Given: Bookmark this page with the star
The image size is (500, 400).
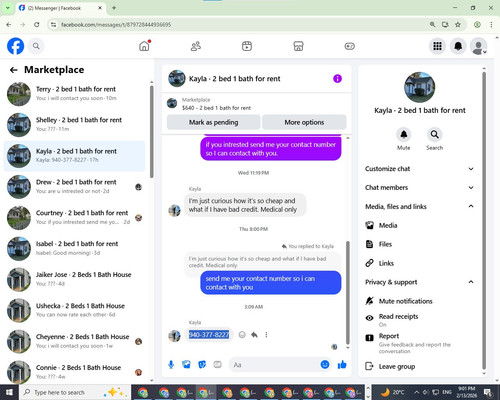Looking at the screenshot, I should pyautogui.click(x=458, y=24).
